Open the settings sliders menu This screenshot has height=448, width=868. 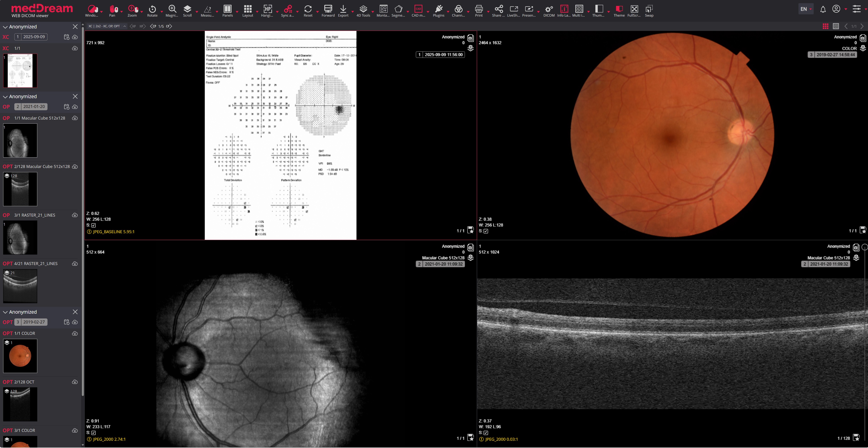point(857,9)
